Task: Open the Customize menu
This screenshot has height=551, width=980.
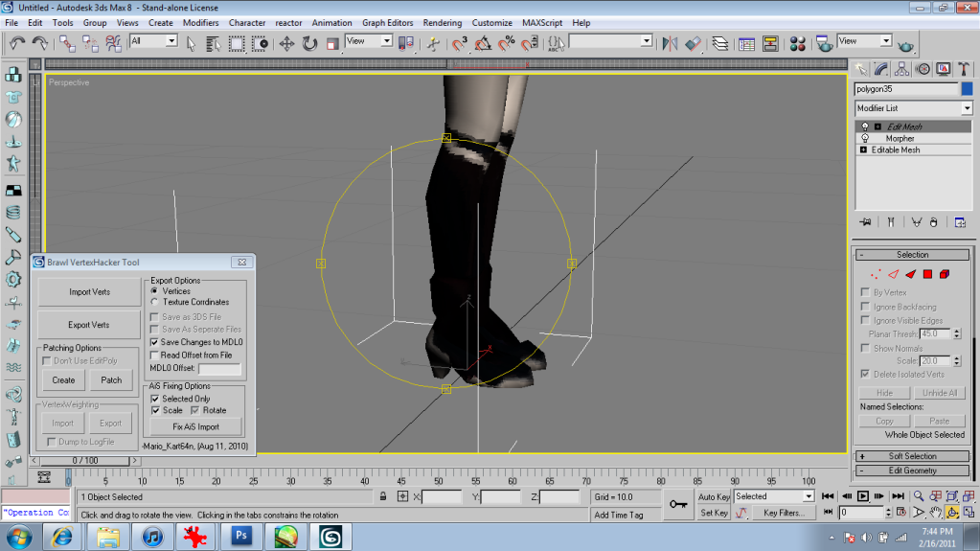Action: tap(491, 22)
